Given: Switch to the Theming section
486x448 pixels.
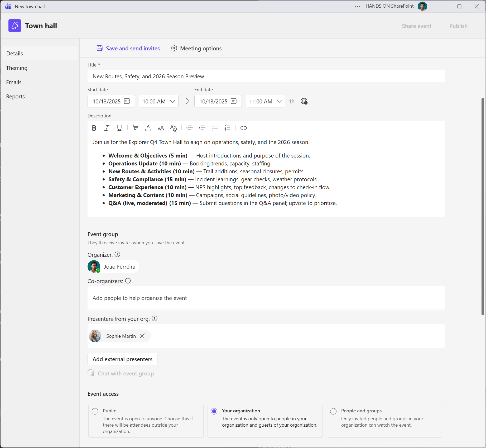Looking at the screenshot, I should click(17, 68).
